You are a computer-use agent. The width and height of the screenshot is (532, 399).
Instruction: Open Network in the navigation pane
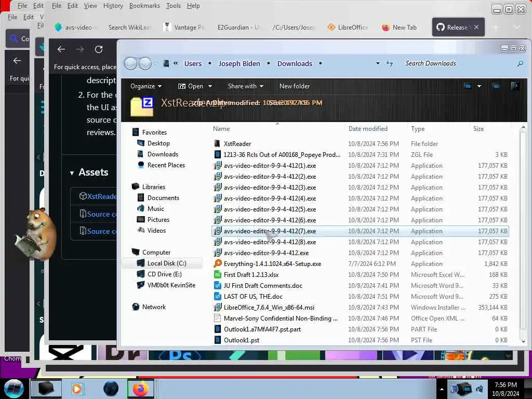pos(154,307)
